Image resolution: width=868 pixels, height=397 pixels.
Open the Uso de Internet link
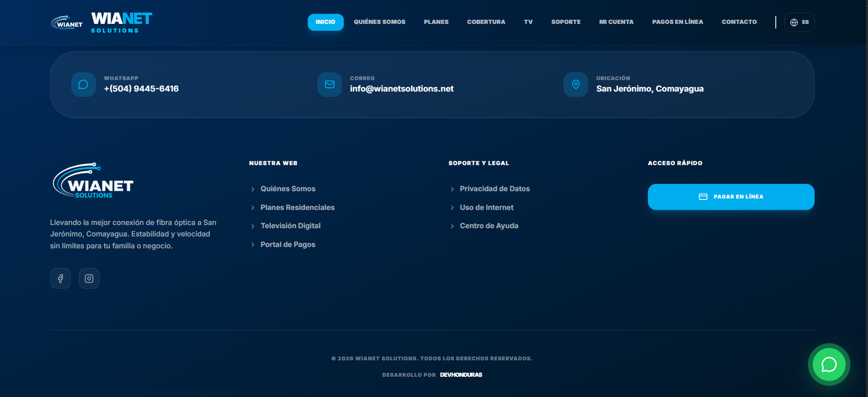(487, 207)
